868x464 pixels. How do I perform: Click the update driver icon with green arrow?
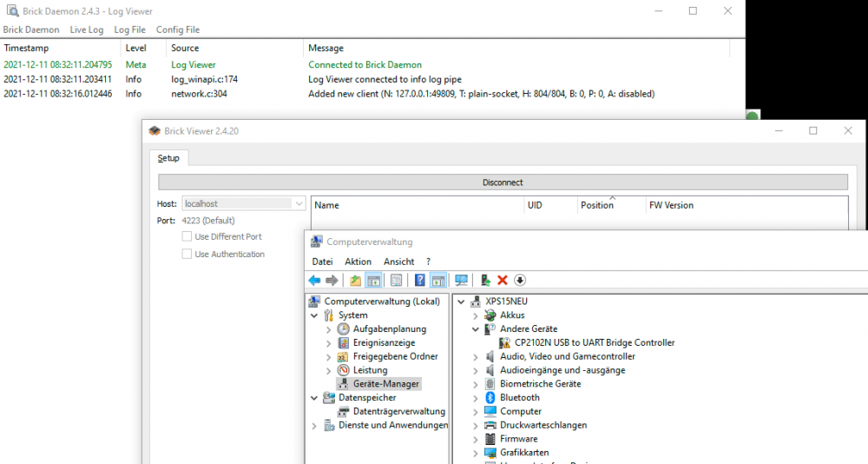pyautogui.click(x=484, y=280)
